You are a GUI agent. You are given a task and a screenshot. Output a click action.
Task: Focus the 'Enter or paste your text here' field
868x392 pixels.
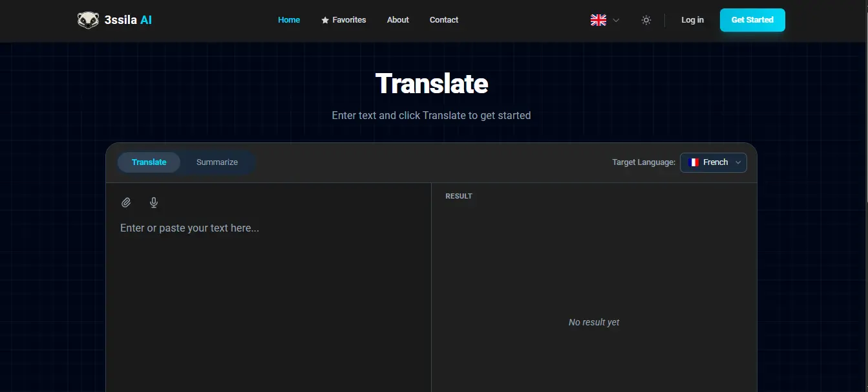(x=268, y=304)
